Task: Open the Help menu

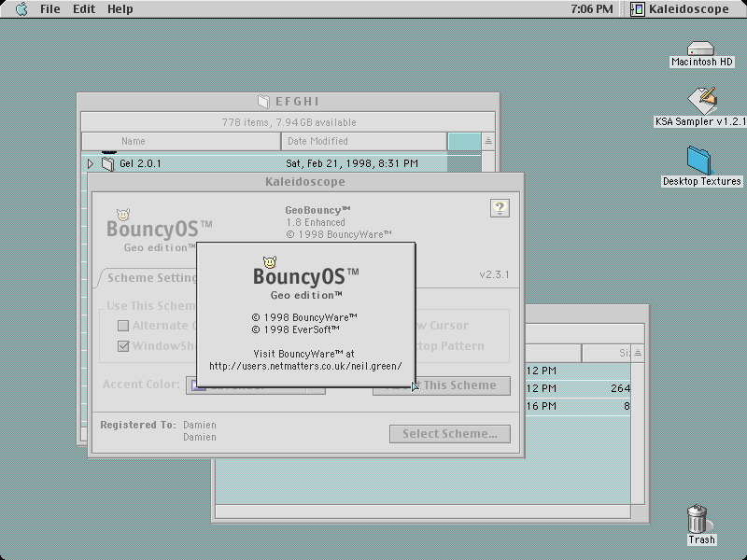Action: coord(120,9)
